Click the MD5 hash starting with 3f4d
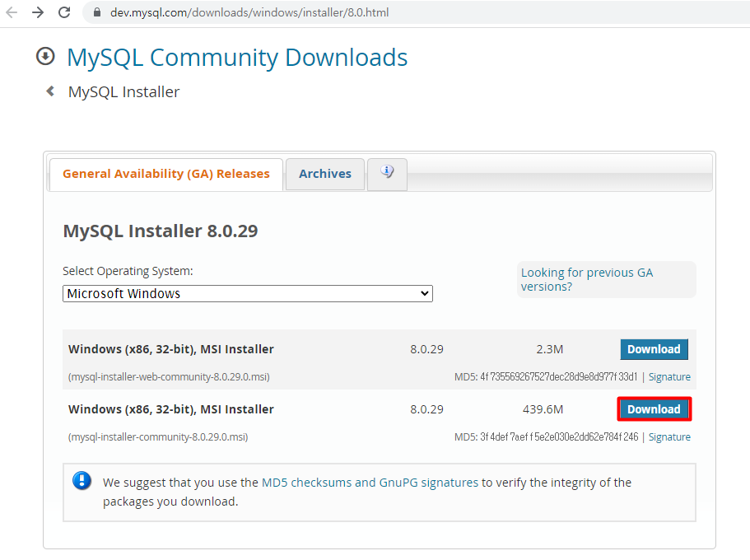 pyautogui.click(x=559, y=437)
